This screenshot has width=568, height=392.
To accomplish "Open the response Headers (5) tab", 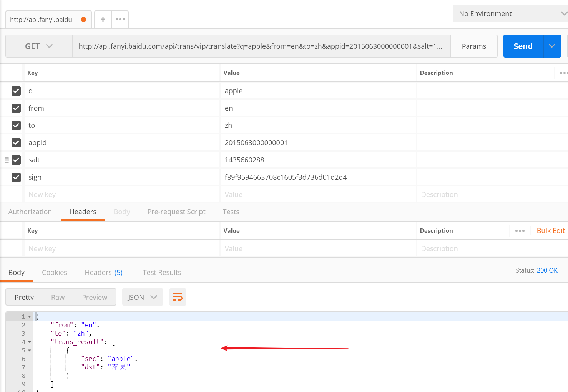I will pyautogui.click(x=104, y=273).
